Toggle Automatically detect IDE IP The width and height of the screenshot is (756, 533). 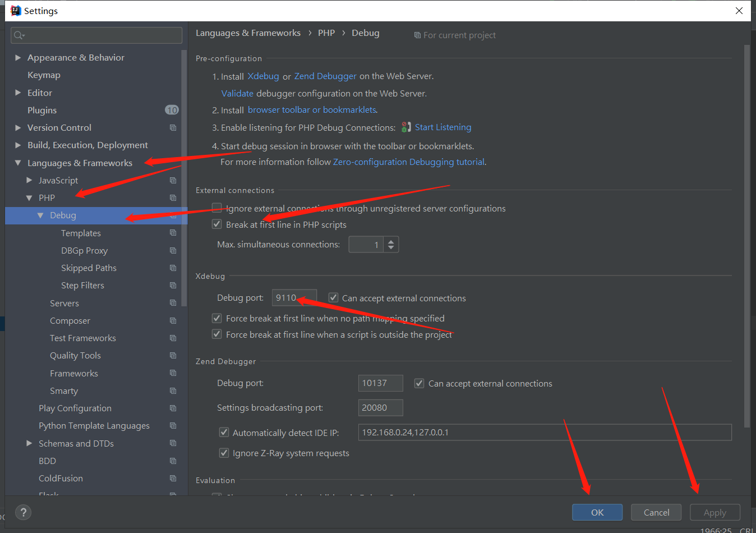coord(224,432)
